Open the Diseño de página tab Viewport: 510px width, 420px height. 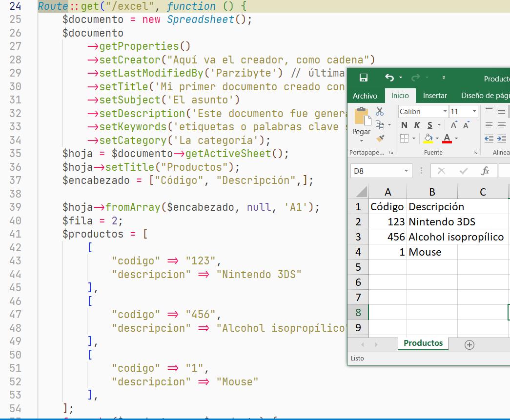coord(485,96)
